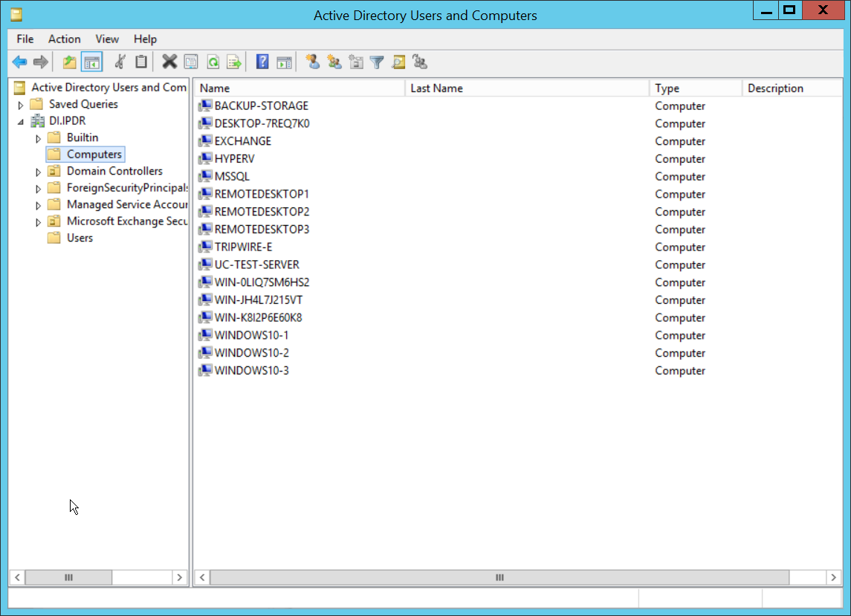Select the WINDOWS10-3 computer entry

(251, 370)
